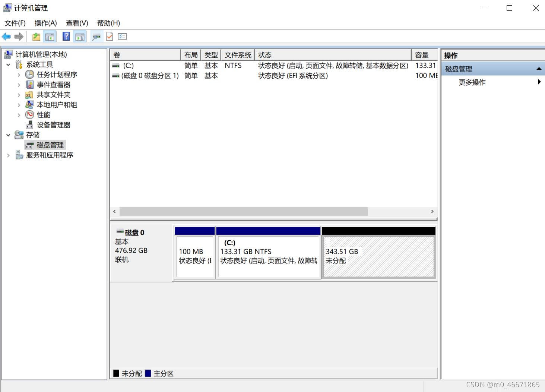545x392 pixels.
Task: Sort by the 状态 column header
Action: 333,55
